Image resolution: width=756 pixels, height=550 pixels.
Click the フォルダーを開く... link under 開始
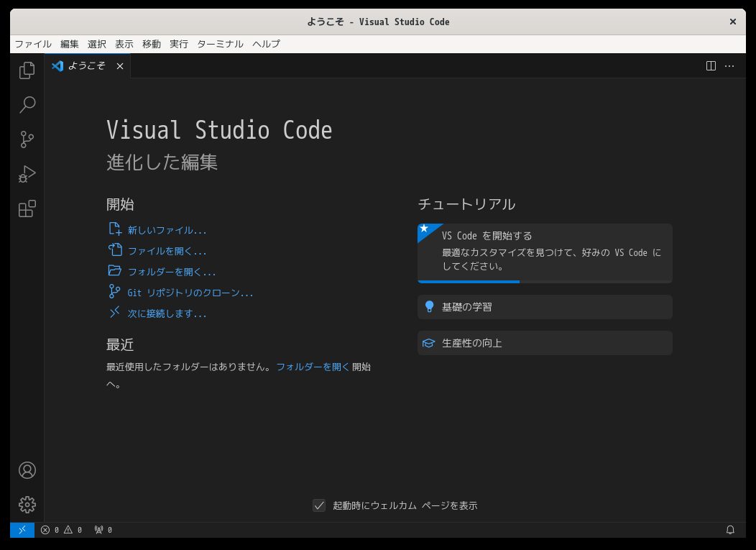pyautogui.click(x=172, y=272)
